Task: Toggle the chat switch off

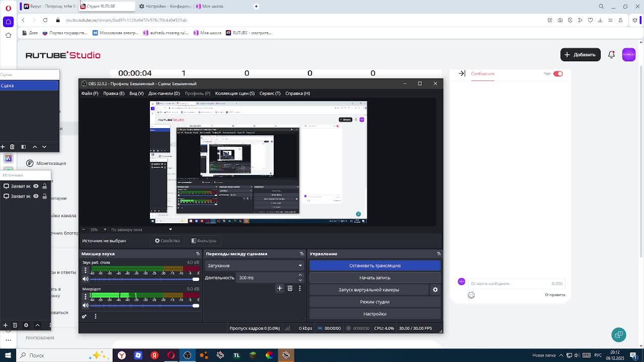Action: (x=558, y=74)
